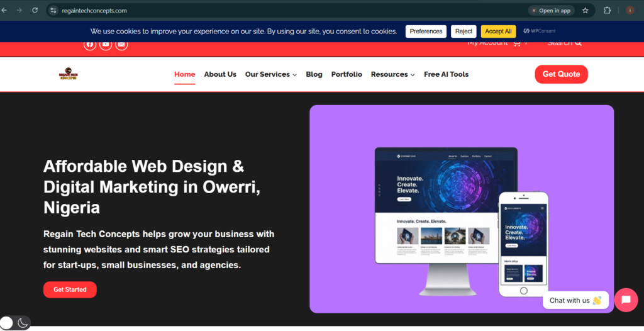Click the smartphone mockup image
This screenshot has width=644, height=331.
(524, 244)
